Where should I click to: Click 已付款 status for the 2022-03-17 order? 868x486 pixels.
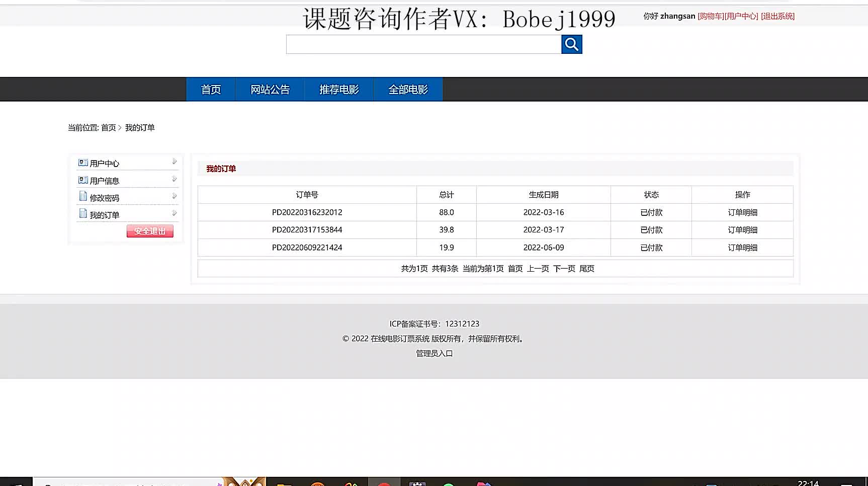point(651,230)
